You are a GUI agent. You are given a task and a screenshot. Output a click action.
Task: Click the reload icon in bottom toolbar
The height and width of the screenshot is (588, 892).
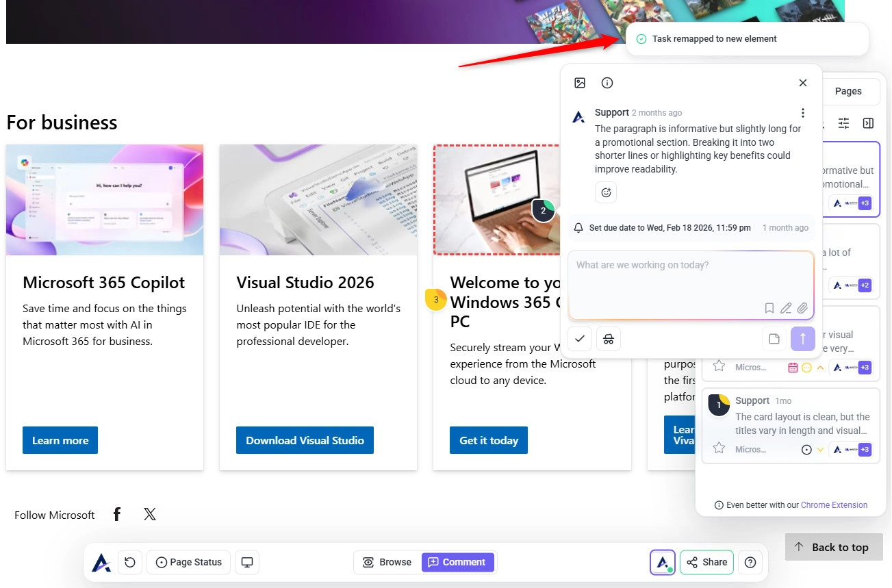point(130,562)
